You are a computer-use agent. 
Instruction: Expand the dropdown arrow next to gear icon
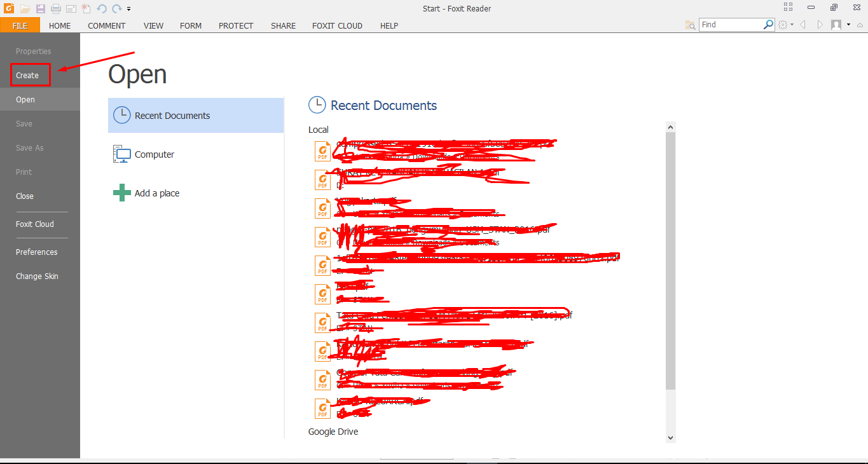792,25
